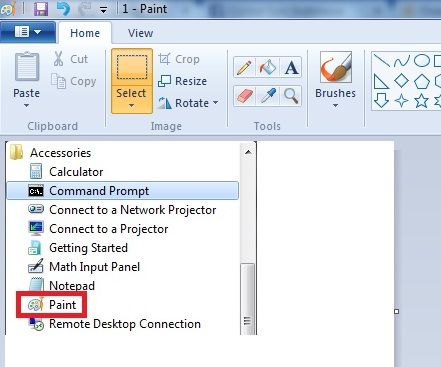441x367 pixels.
Task: Click the highlighted Command Prompt entry
Action: click(123, 191)
